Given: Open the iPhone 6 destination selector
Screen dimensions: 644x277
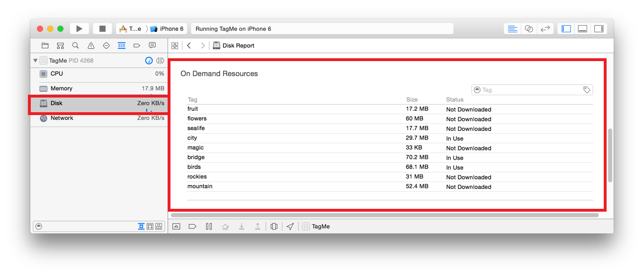Looking at the screenshot, I should 167,29.
